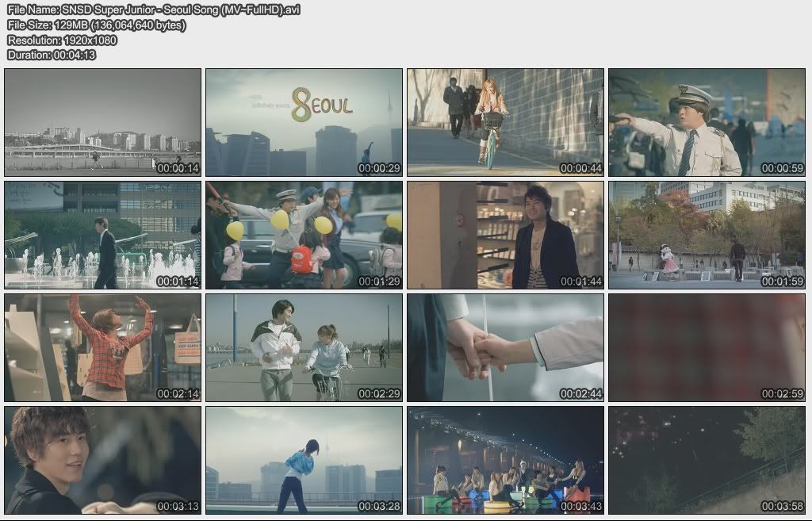The width and height of the screenshot is (812, 521).
Task: Select the Duration 00:04:13 text
Action: [52, 55]
